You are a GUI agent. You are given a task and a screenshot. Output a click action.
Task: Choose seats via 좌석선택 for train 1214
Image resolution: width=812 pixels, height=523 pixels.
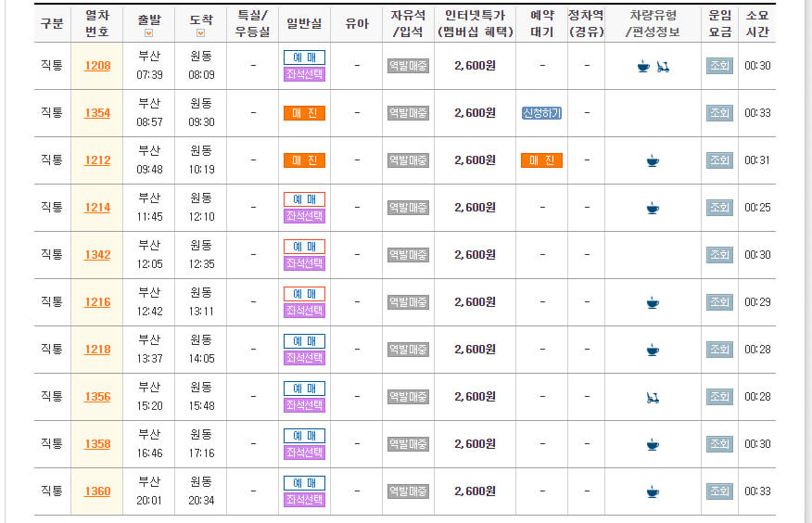(x=304, y=216)
